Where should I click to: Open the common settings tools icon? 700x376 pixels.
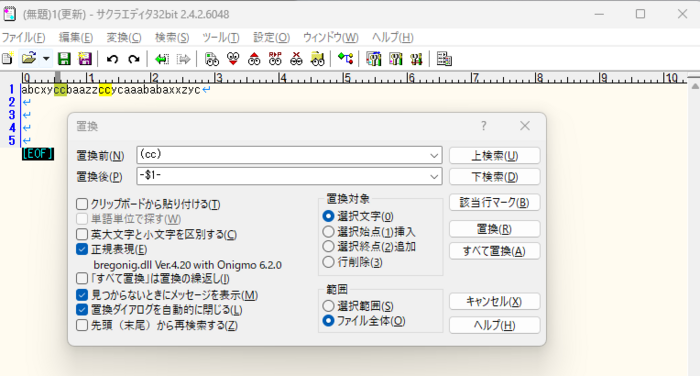coord(417,58)
